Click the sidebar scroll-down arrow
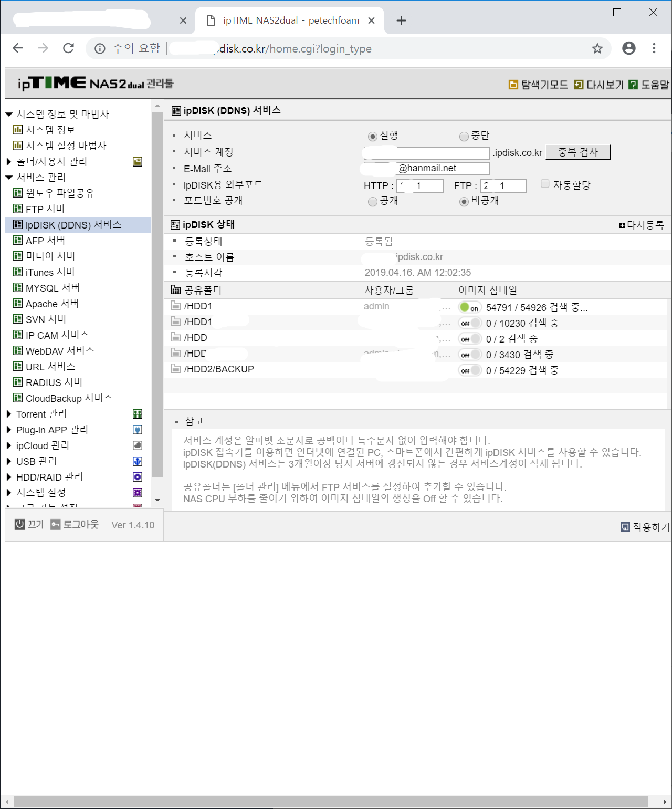Screen dimensions: 672x809 pyautogui.click(x=157, y=500)
